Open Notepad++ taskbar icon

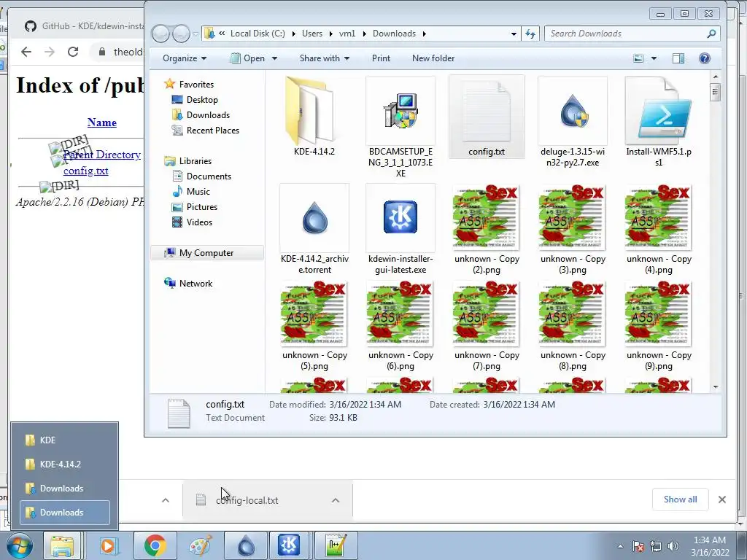(336, 545)
